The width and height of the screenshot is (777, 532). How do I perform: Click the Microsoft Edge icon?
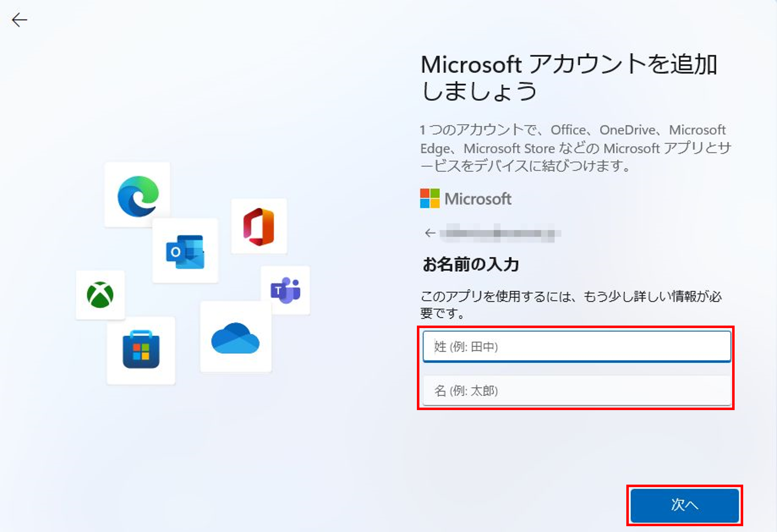pyautogui.click(x=138, y=196)
